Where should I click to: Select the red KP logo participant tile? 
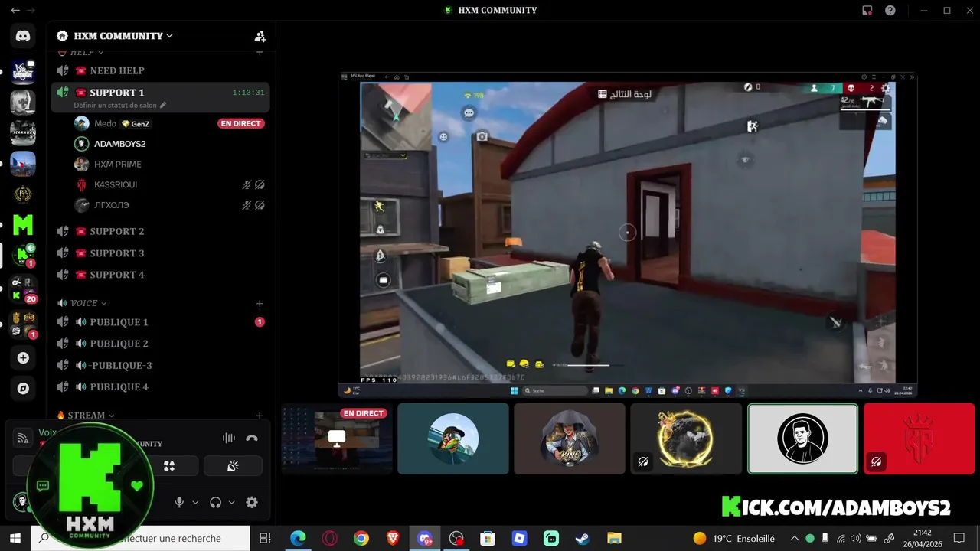click(x=919, y=439)
